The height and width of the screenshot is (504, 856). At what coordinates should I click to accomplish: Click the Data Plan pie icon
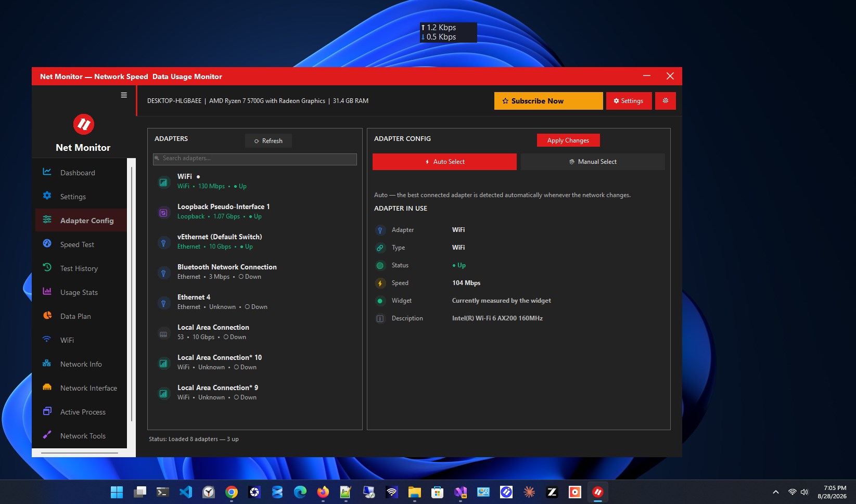[x=47, y=316]
